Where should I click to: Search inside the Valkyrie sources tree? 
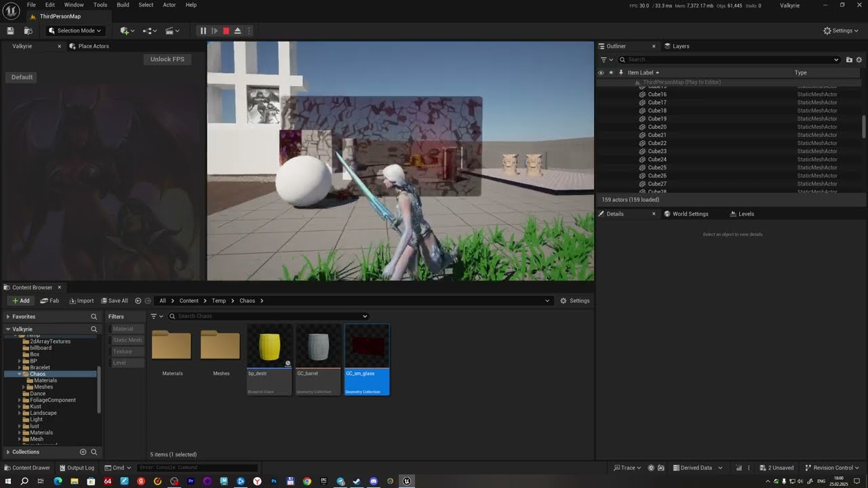point(94,329)
